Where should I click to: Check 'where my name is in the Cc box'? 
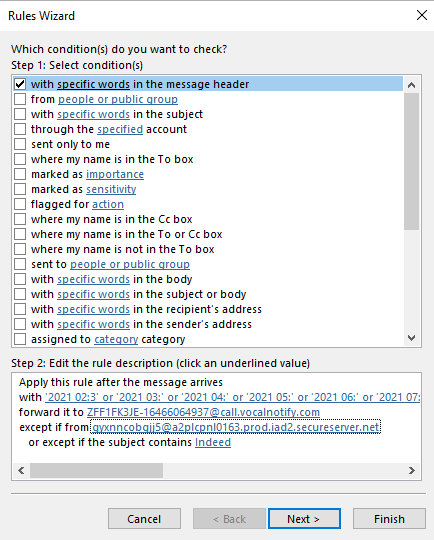coord(20,219)
